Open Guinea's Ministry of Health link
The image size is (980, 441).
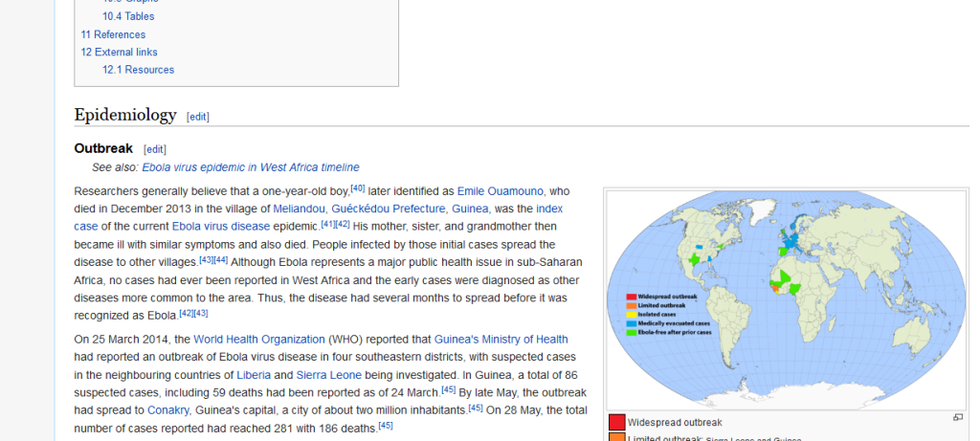coord(501,340)
